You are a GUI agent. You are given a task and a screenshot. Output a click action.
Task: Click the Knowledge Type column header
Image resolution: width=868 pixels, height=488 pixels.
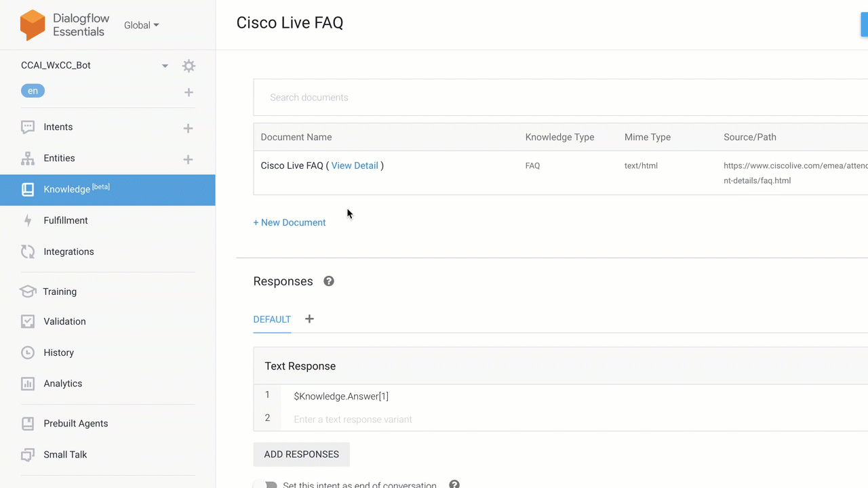pos(559,137)
